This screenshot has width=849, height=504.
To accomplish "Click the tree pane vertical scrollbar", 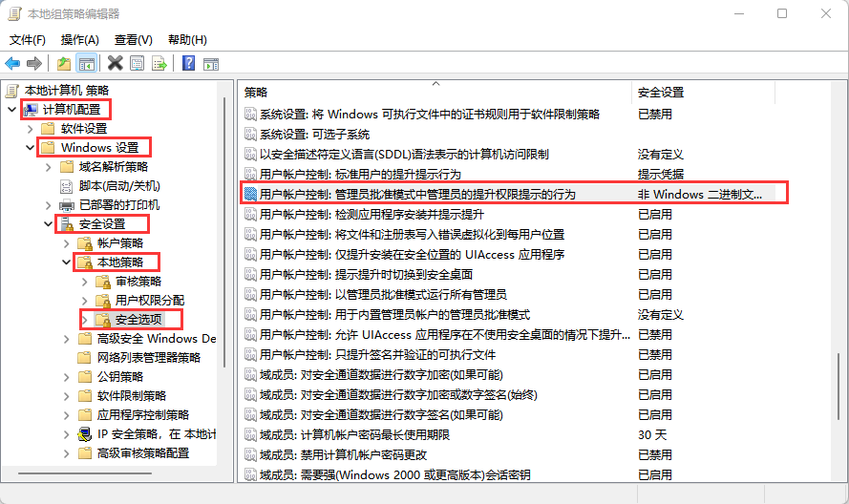I will point(224,233).
